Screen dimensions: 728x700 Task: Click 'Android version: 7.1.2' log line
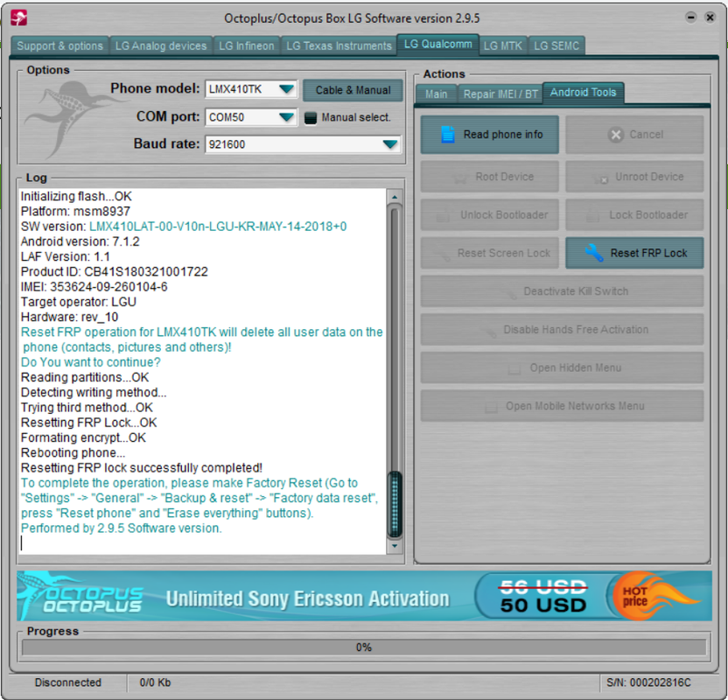[80, 241]
